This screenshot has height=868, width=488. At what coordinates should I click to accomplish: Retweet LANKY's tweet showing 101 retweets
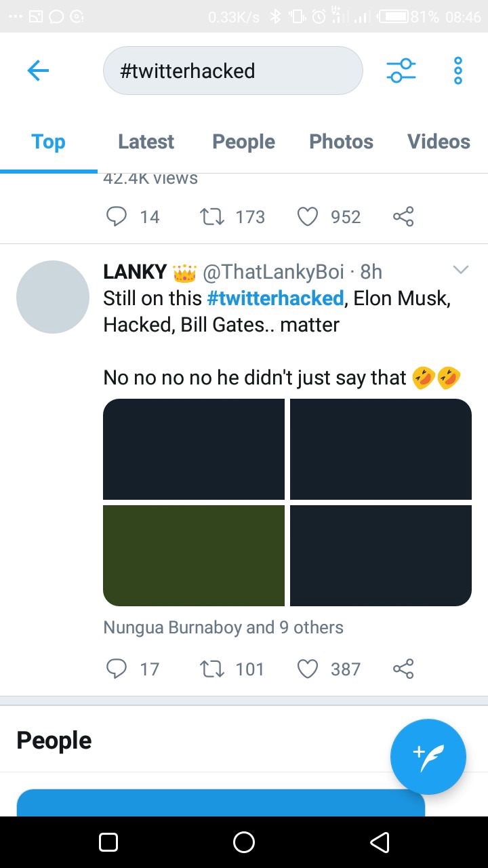[212, 669]
